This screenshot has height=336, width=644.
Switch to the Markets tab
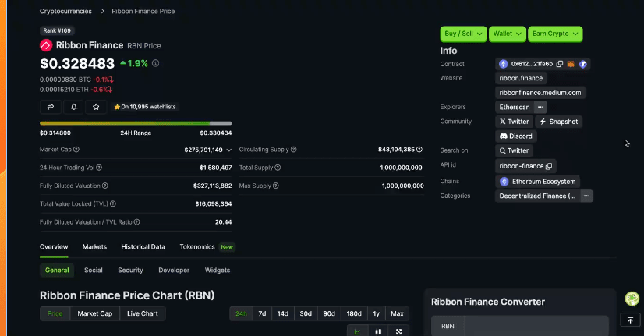(x=94, y=247)
